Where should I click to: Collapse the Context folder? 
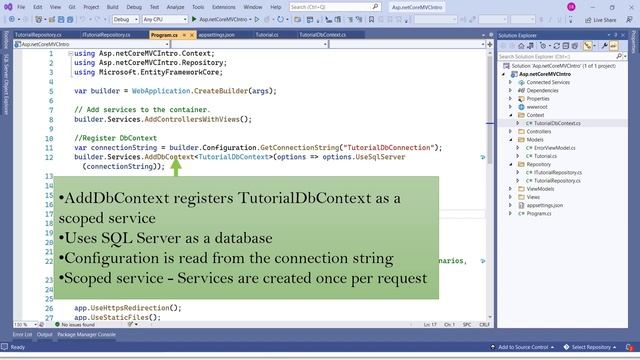(510, 115)
